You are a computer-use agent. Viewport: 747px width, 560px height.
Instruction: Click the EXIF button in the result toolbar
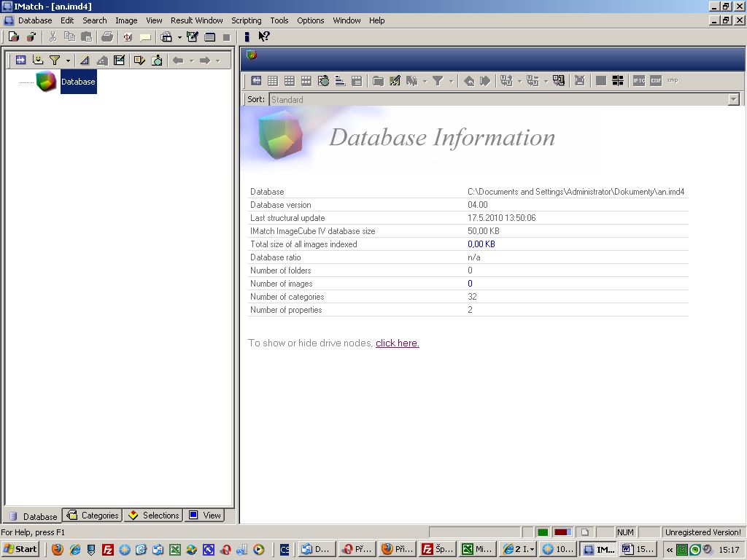pos(656,81)
